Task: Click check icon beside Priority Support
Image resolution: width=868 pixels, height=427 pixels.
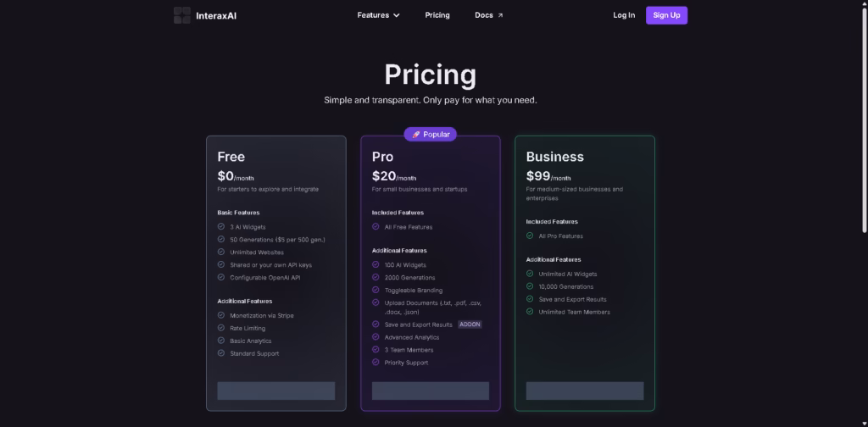Action: pos(376,363)
